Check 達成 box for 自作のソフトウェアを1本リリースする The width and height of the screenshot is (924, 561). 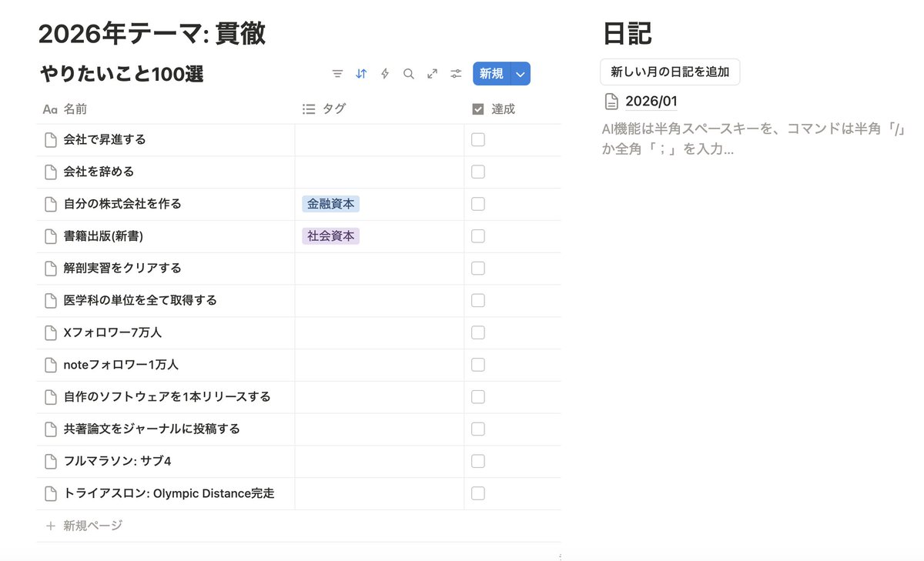point(478,397)
